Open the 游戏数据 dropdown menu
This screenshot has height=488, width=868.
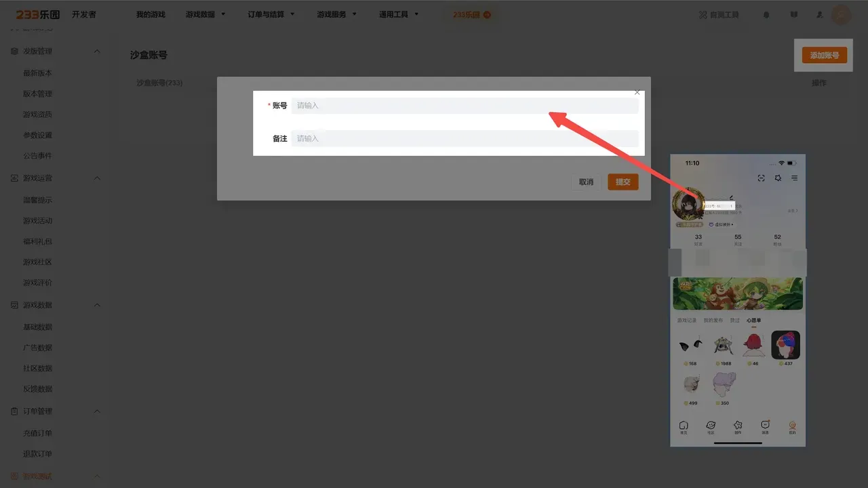(205, 14)
